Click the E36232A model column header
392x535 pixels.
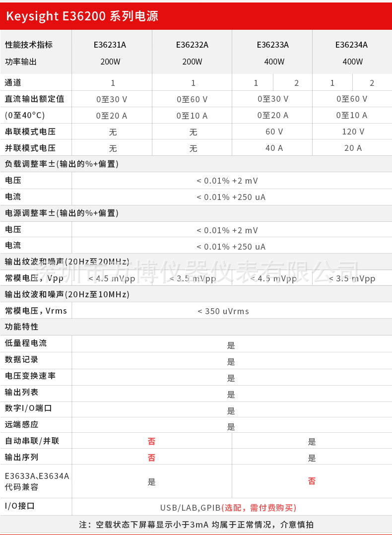192,45
